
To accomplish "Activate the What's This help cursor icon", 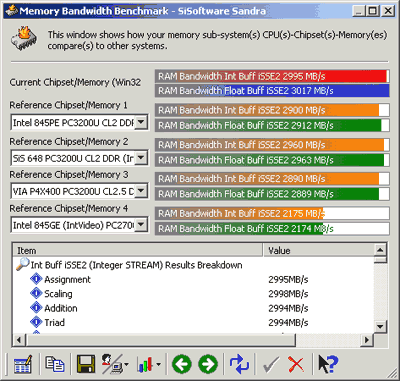I will tap(328, 364).
